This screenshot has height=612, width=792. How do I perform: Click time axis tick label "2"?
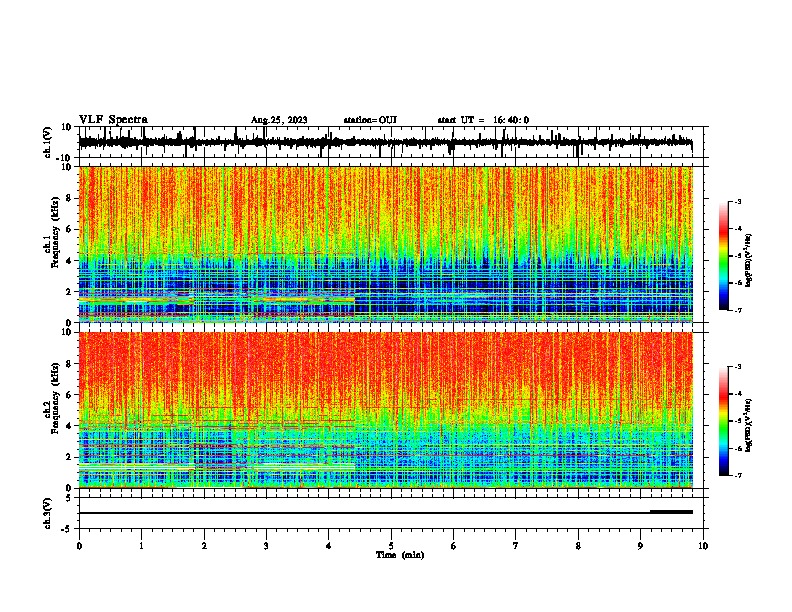click(204, 546)
